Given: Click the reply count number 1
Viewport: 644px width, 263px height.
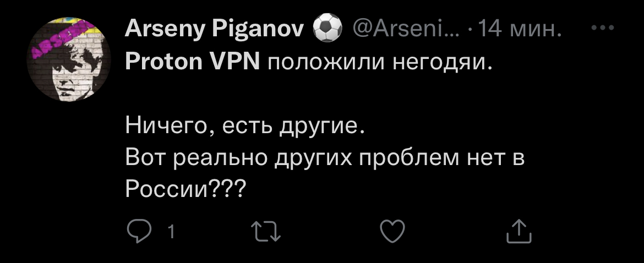Looking at the screenshot, I should [171, 232].
